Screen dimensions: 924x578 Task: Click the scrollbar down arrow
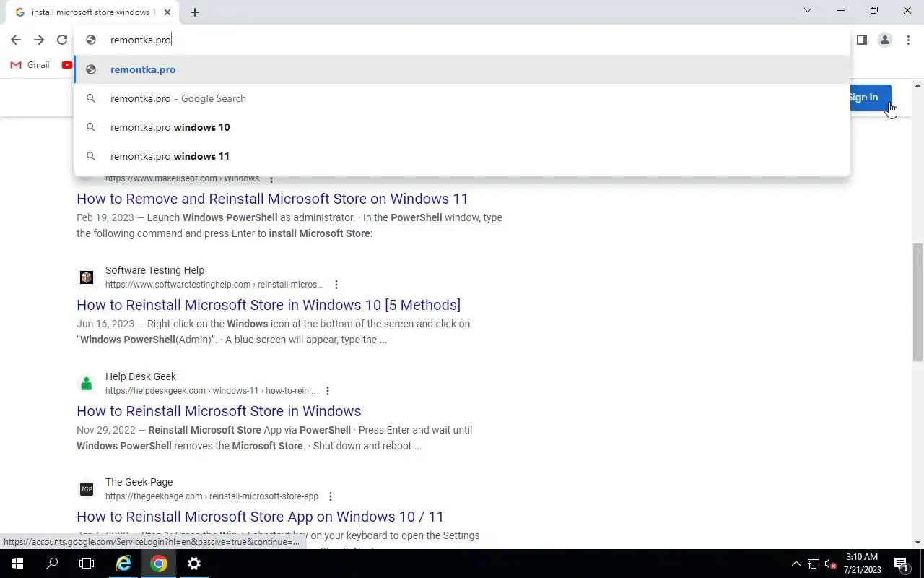click(x=918, y=543)
